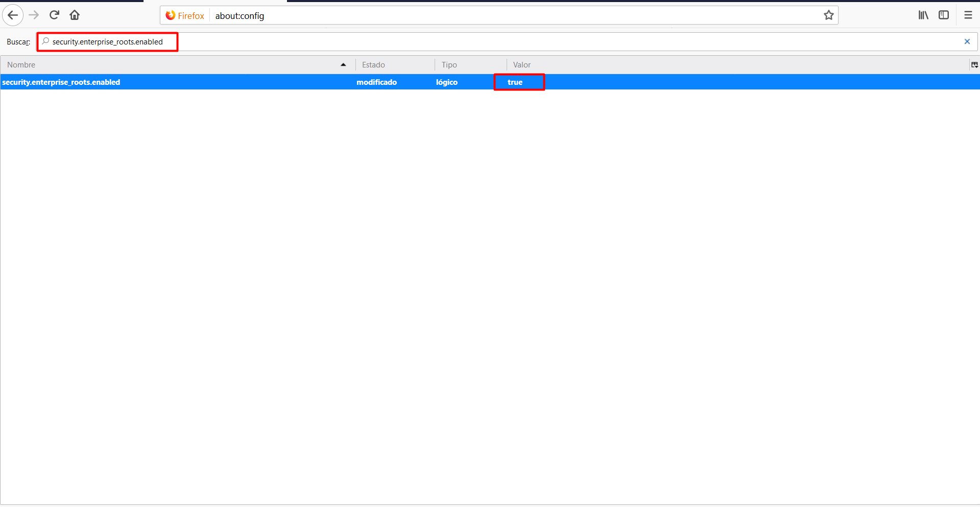Open the Firefox hamburger menu
The width and height of the screenshot is (980, 507).
968,15
